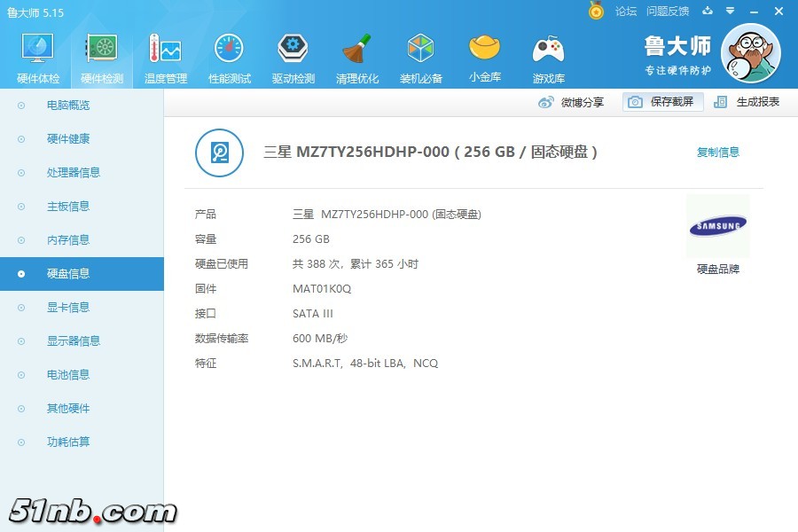The image size is (798, 532).
Task: Switch to 内存信息 sidebar item
Action: [68, 240]
